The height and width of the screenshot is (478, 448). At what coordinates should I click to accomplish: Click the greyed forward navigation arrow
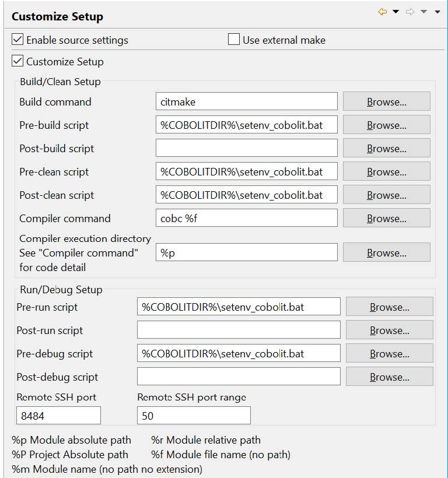click(410, 12)
